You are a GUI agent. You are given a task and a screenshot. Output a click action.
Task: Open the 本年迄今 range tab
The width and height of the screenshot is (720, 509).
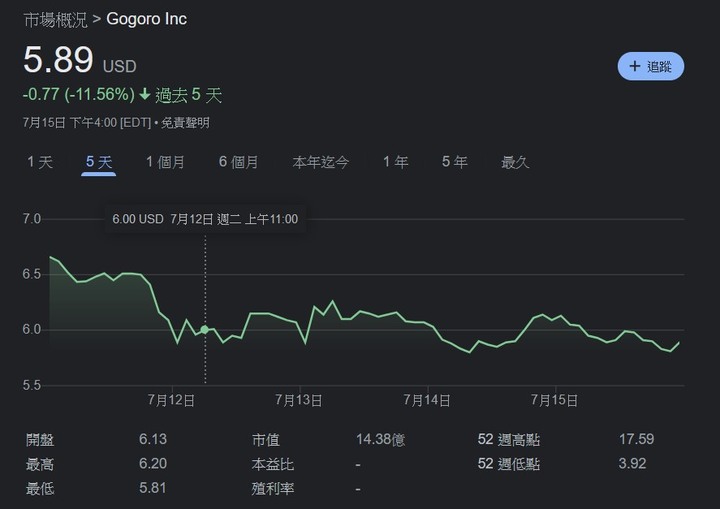[321, 162]
